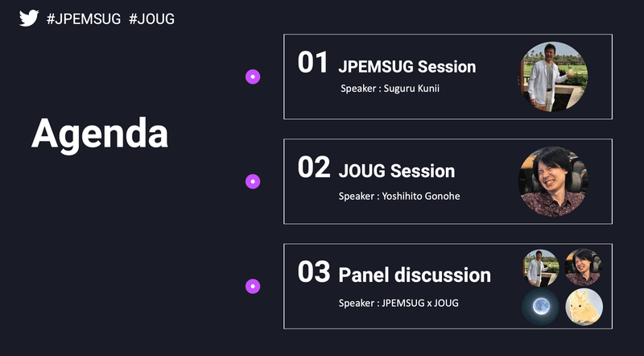644x356 pixels.
Task: Click the Speaker : Yoshihito Gonohe text
Action: click(x=399, y=196)
